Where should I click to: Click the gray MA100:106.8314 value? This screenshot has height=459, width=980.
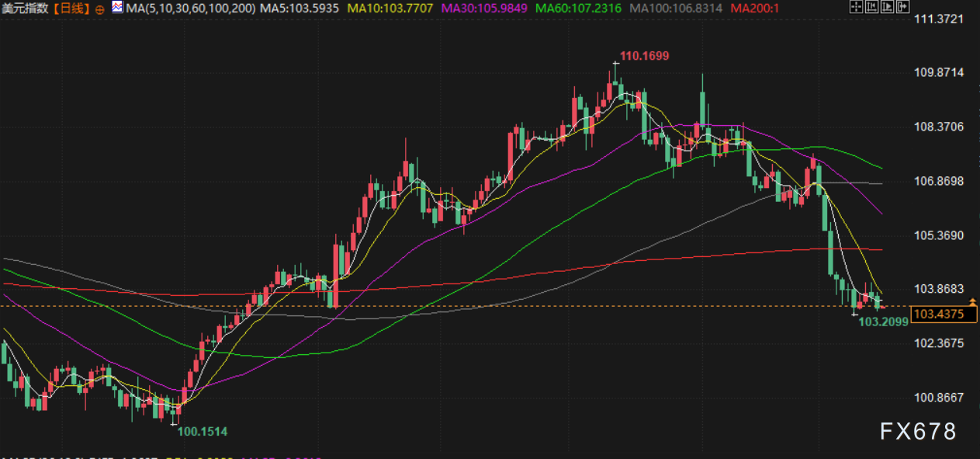coord(676,9)
